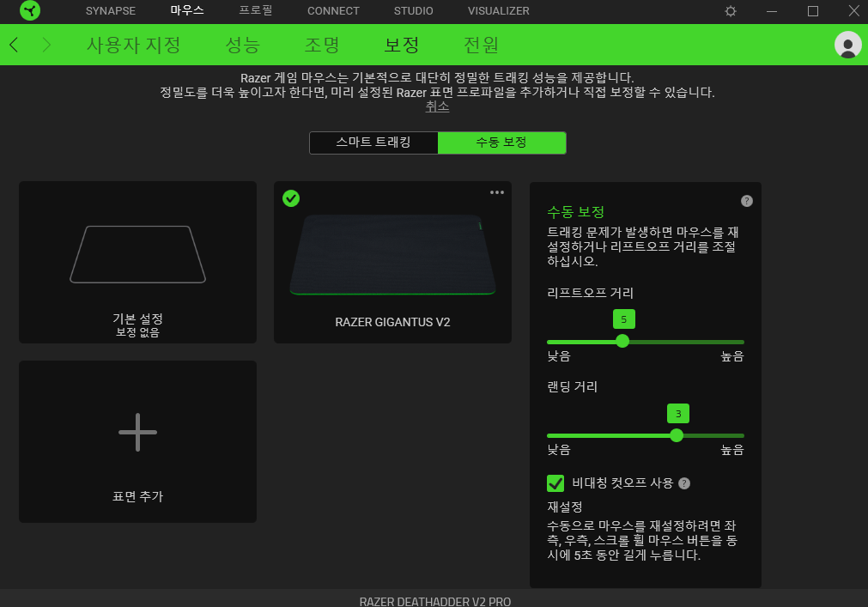Select the 기본 설정 surface card
This screenshot has height=607, width=868.
pyautogui.click(x=138, y=262)
